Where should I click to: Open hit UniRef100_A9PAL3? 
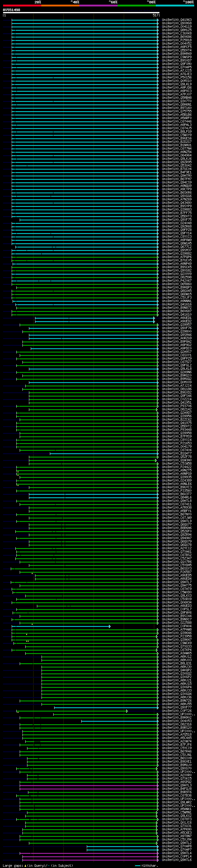coord(176,125)
